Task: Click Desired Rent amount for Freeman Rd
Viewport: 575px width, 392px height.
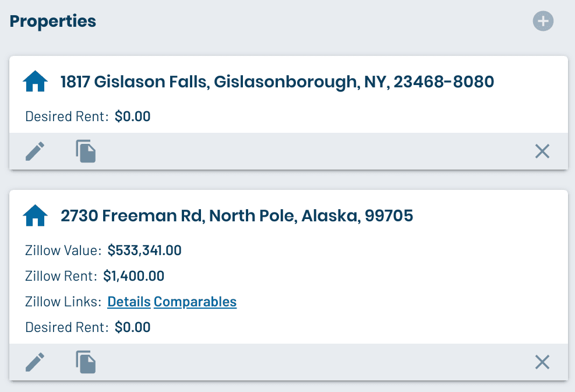Action: 132,327
